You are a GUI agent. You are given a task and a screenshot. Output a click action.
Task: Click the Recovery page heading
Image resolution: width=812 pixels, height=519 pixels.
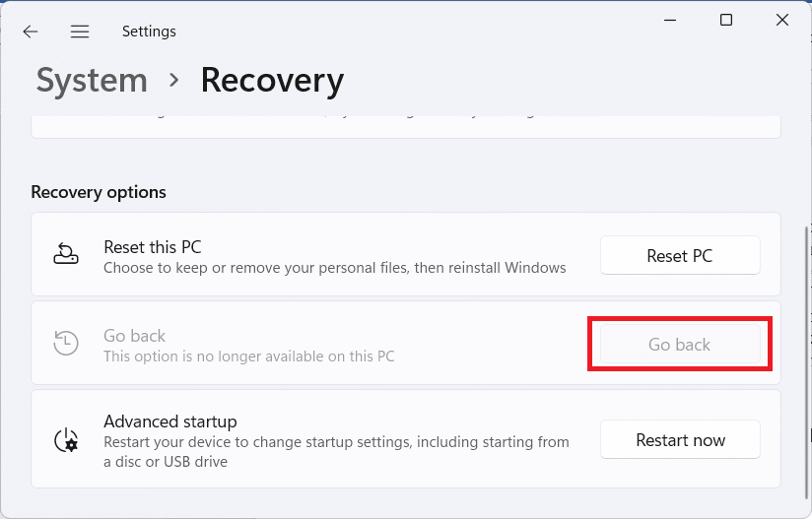pos(272,80)
